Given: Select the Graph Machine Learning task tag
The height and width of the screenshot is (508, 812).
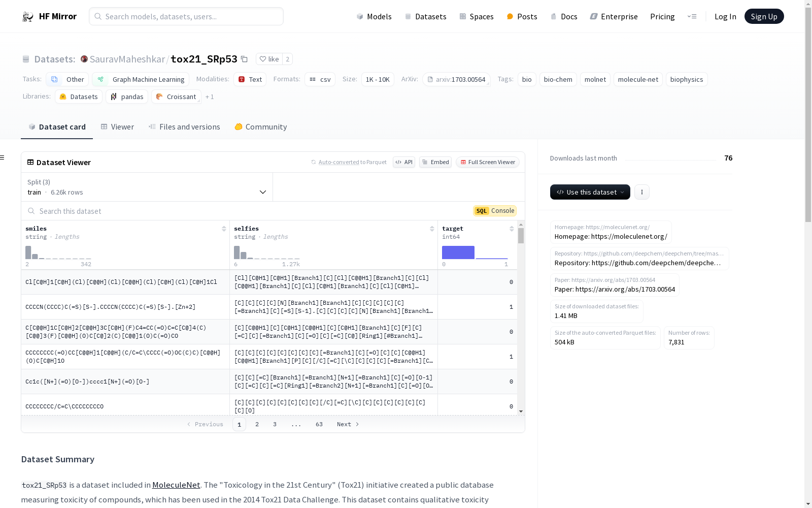Looking at the screenshot, I should coord(141,79).
